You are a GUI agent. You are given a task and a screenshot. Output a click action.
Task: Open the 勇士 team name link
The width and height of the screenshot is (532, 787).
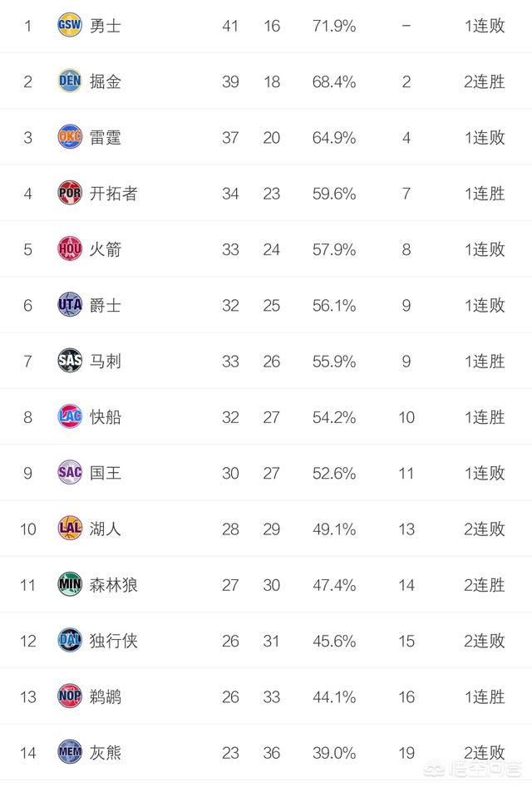106,26
